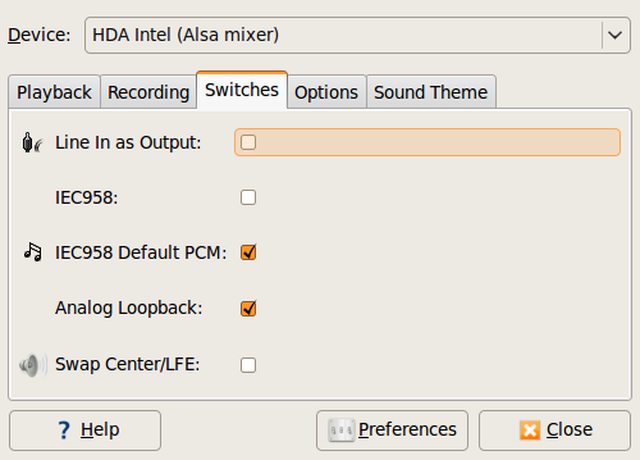Enable the Line In as Output checkbox
This screenshot has width=640, height=460.
tap(248, 142)
